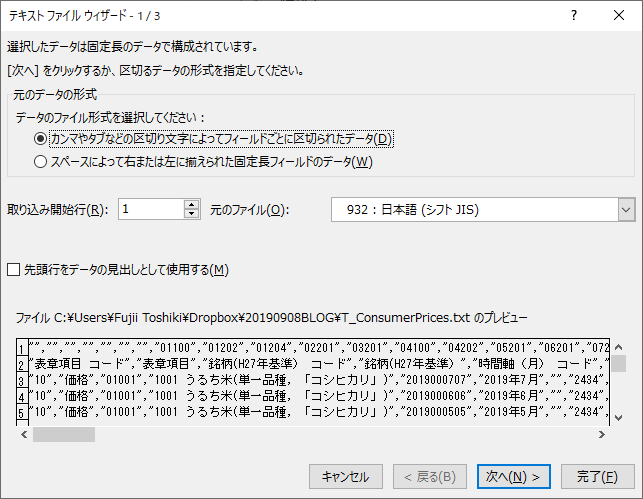Choose the fixed-width (スペースによって) radio option

[x=40, y=161]
